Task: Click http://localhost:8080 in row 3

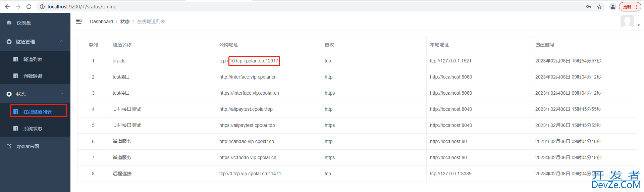Action: (451, 93)
